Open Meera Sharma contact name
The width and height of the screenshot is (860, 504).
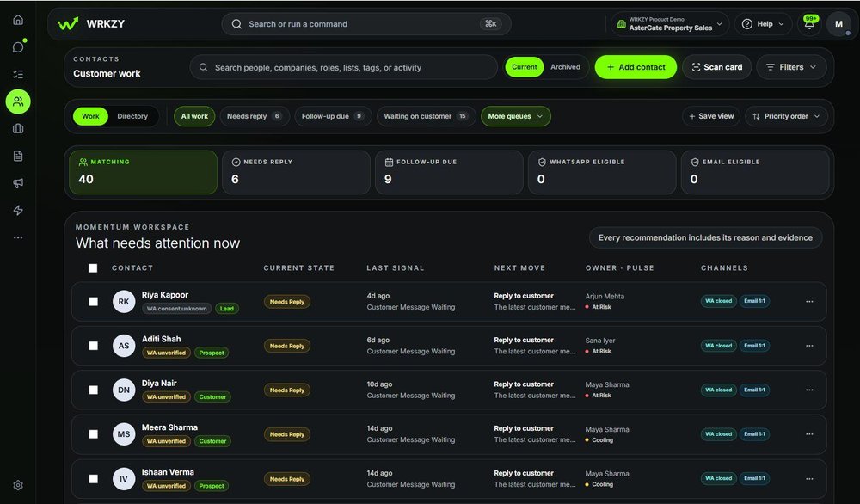coord(169,427)
